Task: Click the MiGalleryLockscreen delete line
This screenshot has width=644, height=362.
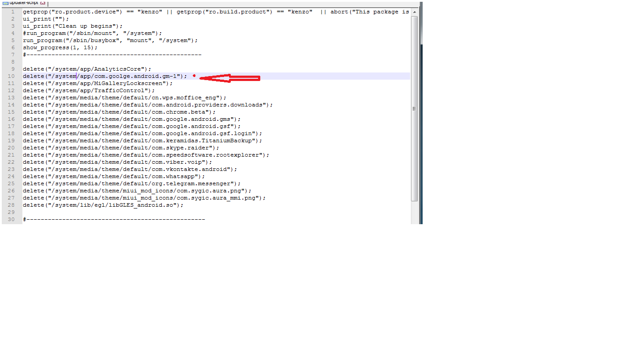Action: click(97, 83)
